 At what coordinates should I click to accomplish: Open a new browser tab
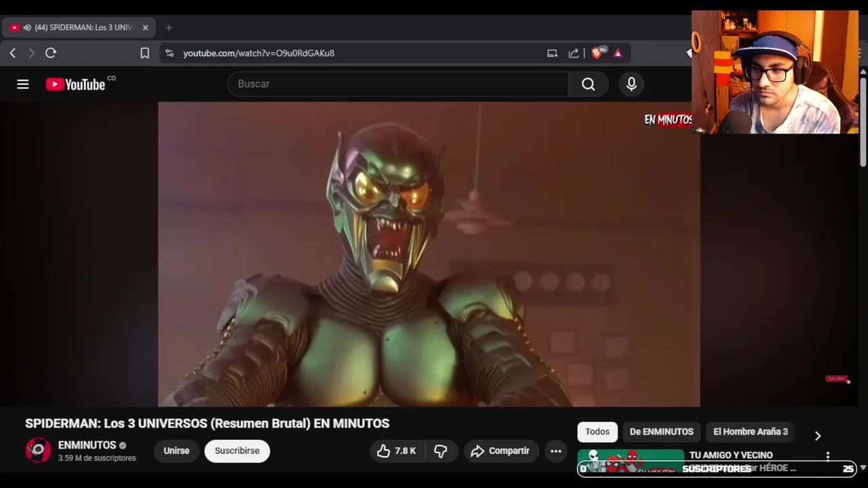pyautogui.click(x=169, y=28)
